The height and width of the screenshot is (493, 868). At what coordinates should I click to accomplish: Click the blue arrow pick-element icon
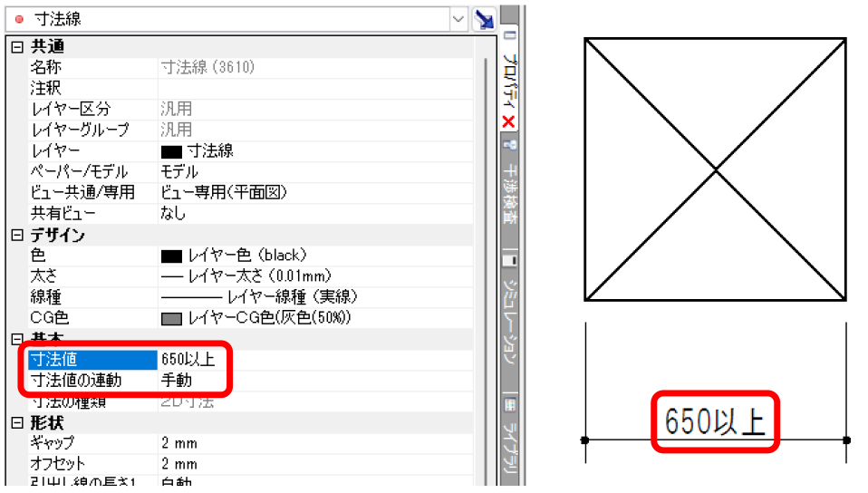(x=485, y=19)
